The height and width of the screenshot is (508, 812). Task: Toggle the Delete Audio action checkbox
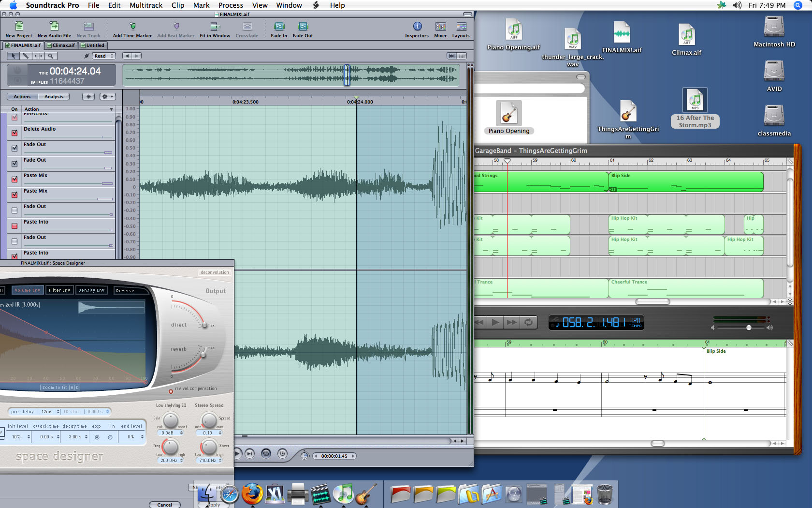pos(14,133)
